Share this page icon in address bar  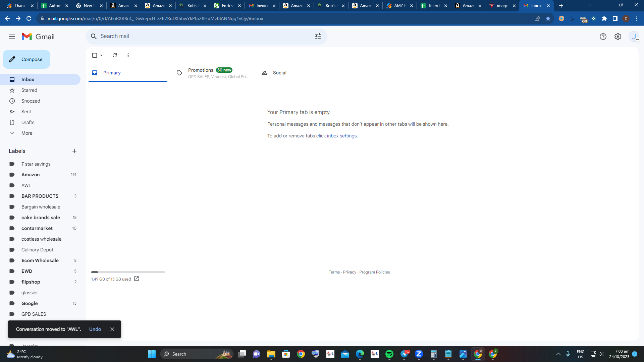pyautogui.click(x=537, y=18)
